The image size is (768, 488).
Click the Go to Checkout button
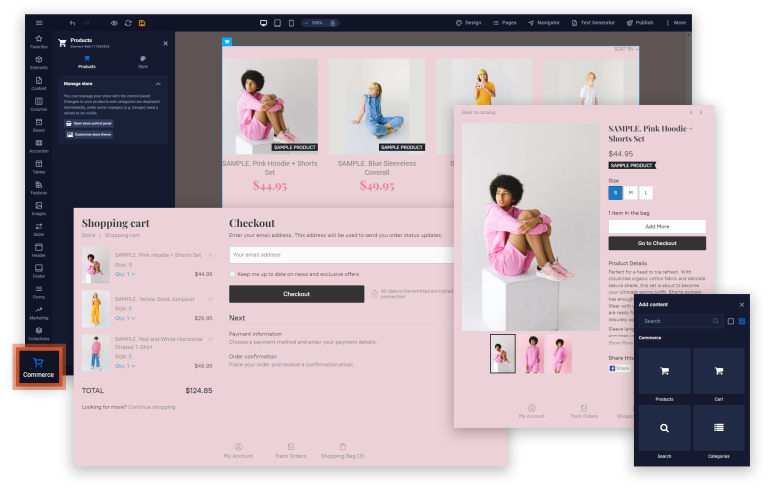pos(657,243)
